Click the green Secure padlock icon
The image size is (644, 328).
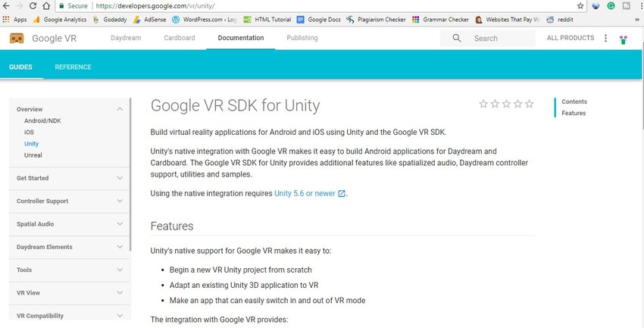coord(62,6)
